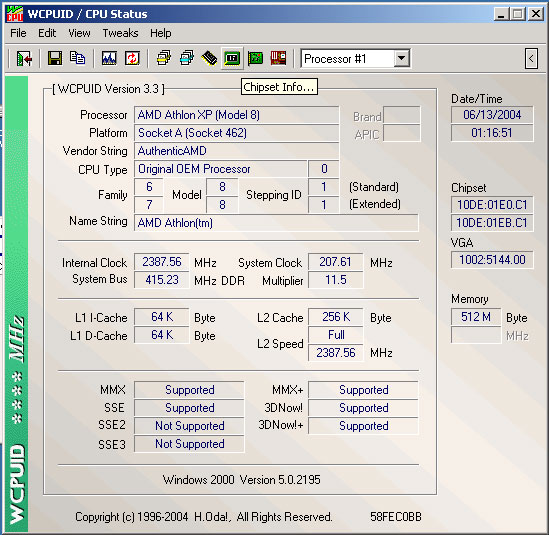
Task: Collapse the side panel with arrow button
Action: click(x=531, y=58)
